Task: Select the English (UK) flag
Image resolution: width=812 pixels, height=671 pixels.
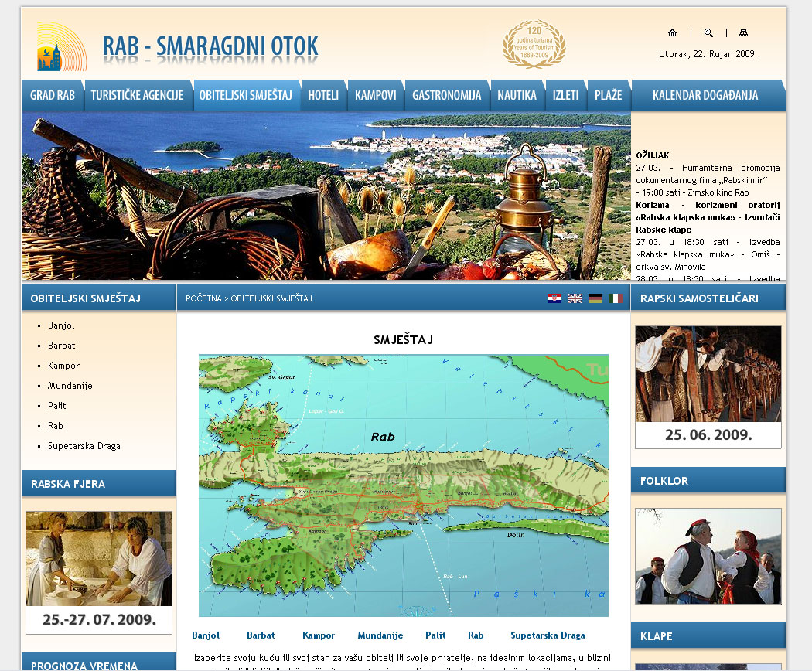Action: (x=575, y=298)
